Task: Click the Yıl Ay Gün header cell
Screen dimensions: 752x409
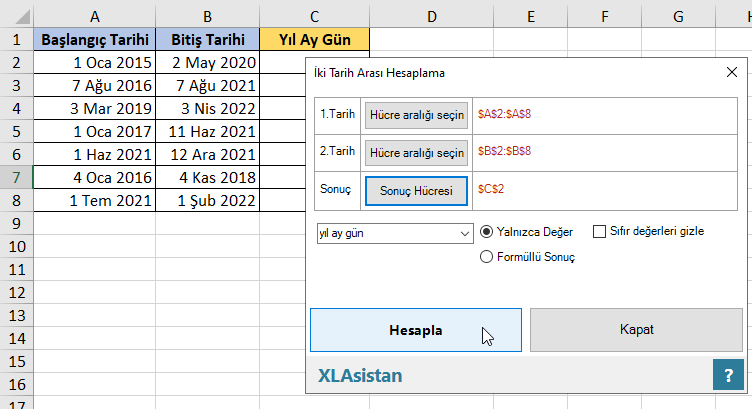Action: [x=315, y=39]
